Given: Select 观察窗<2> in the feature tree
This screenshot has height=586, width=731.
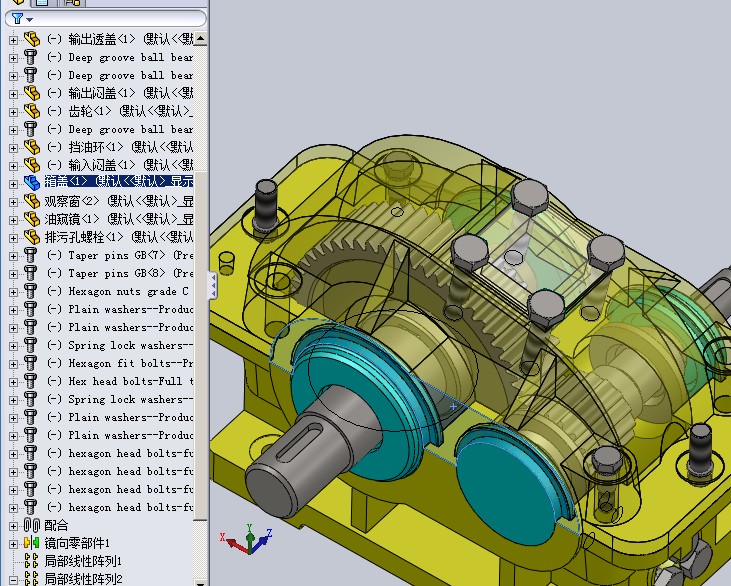Looking at the screenshot, I should pyautogui.click(x=119, y=201).
